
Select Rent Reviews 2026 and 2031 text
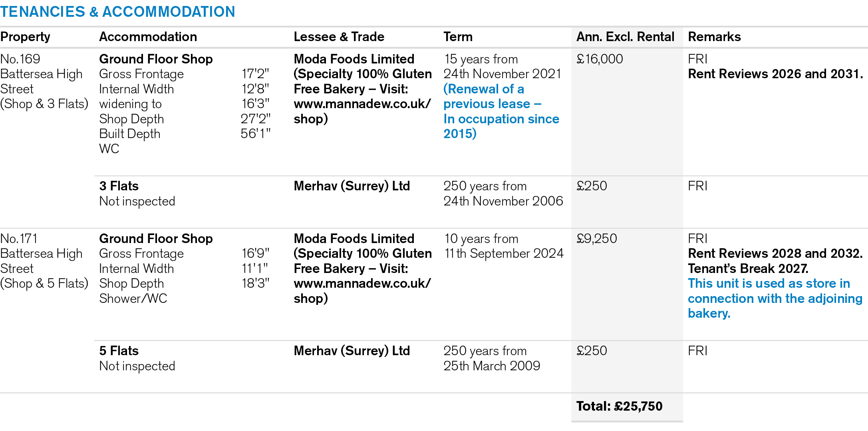(x=775, y=74)
